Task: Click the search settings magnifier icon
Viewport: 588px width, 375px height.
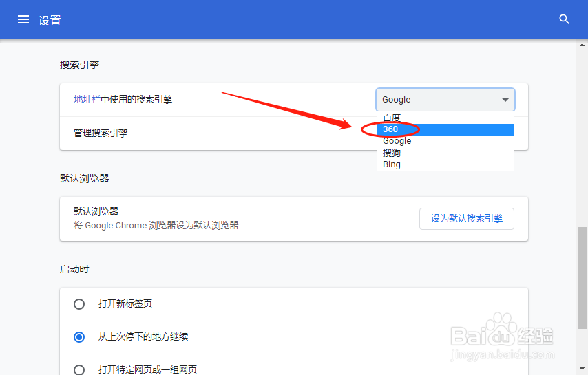Action: (564, 19)
